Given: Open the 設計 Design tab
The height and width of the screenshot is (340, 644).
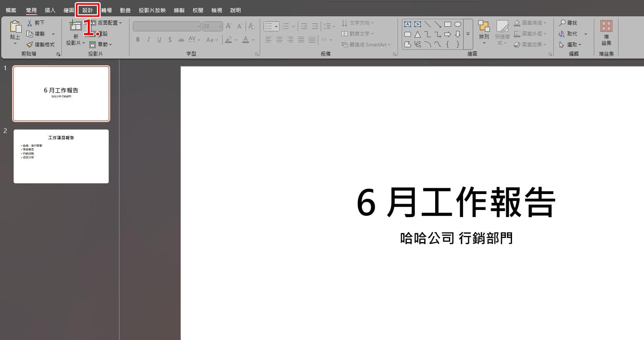Looking at the screenshot, I should tap(88, 10).
